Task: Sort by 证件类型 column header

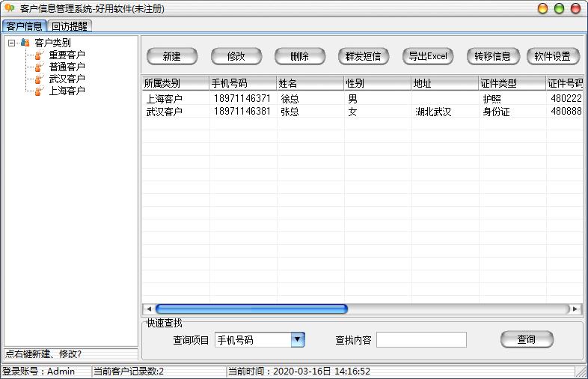Action: click(512, 83)
